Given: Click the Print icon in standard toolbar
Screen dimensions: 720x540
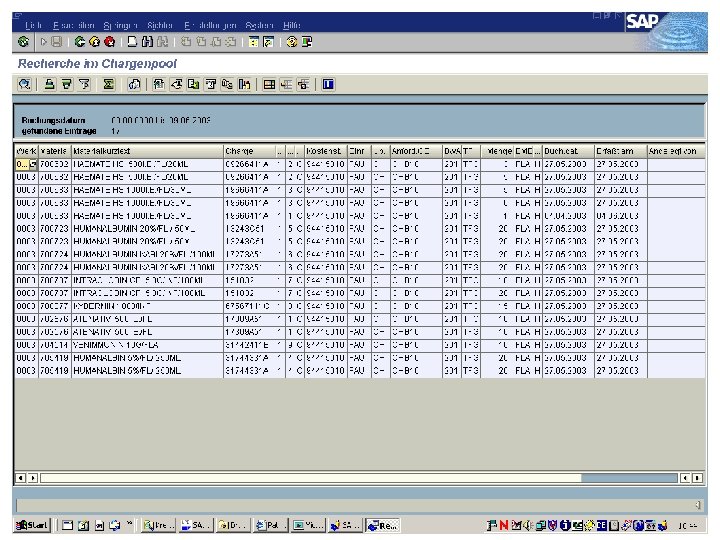Looking at the screenshot, I should pyautogui.click(x=132, y=42).
